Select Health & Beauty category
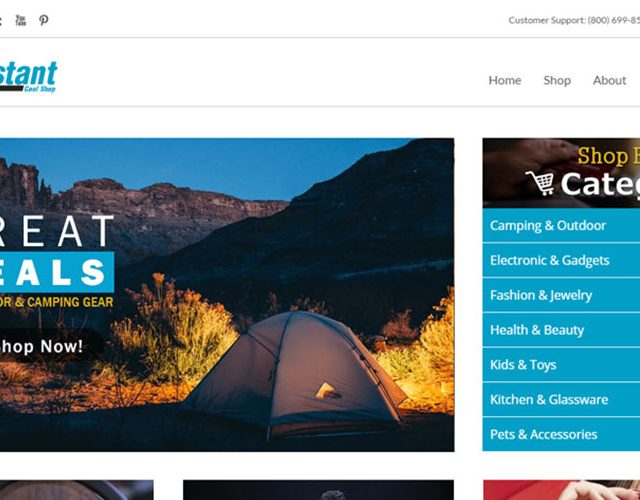 click(x=561, y=330)
